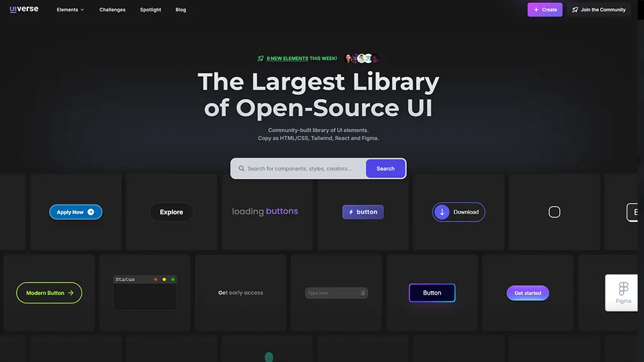Click the rocket icon beside Join the Community
Viewport: 644px width, 362px height.
[x=575, y=10]
